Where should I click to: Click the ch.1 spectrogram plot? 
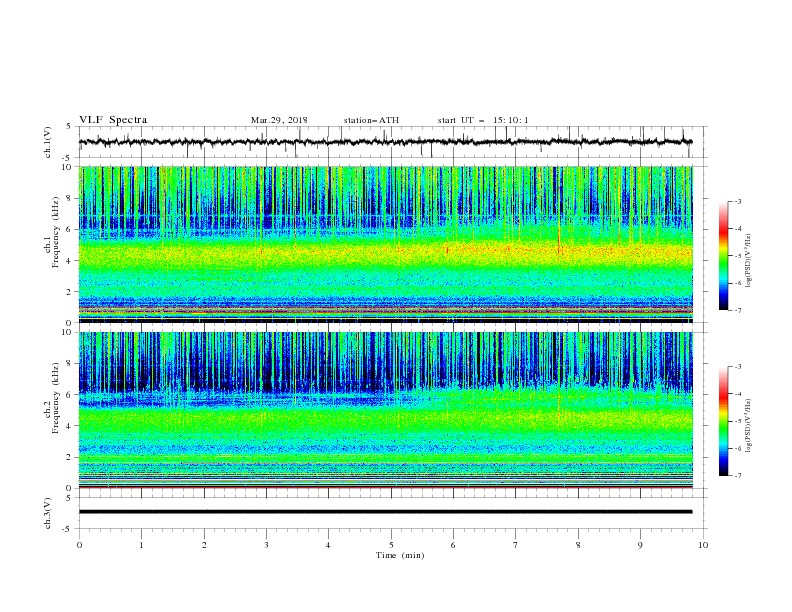point(385,244)
